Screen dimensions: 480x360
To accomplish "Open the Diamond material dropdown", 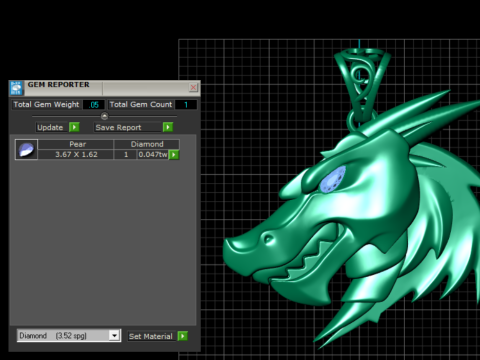I will tap(114, 336).
